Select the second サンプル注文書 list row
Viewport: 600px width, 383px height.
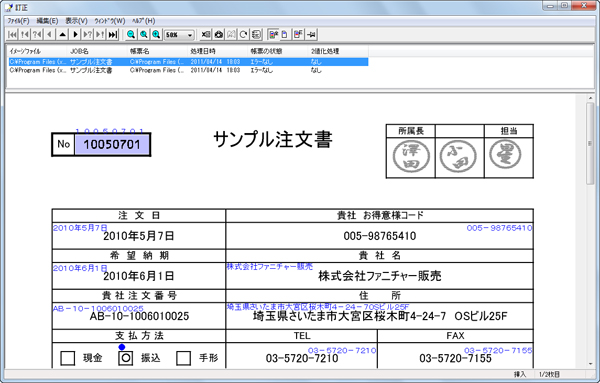(x=188, y=70)
